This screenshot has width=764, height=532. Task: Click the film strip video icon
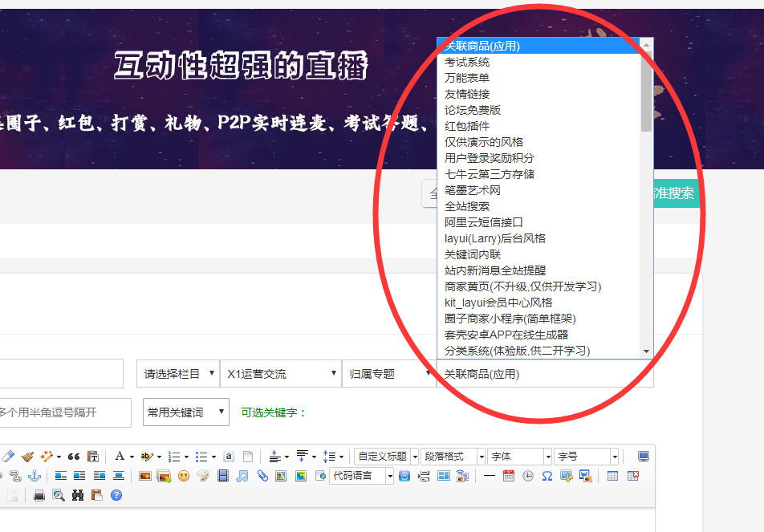[x=222, y=476]
